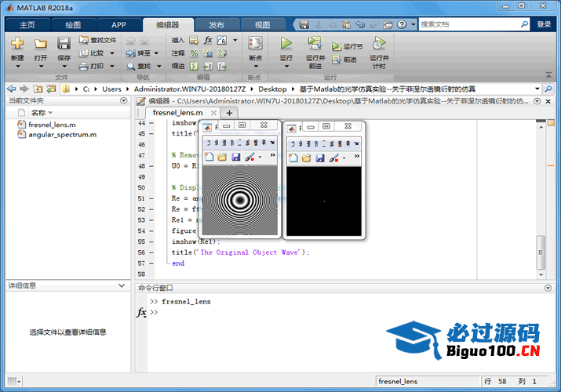Select the fresnel_lens.m editor tab
The image size is (561, 392).
coord(178,113)
